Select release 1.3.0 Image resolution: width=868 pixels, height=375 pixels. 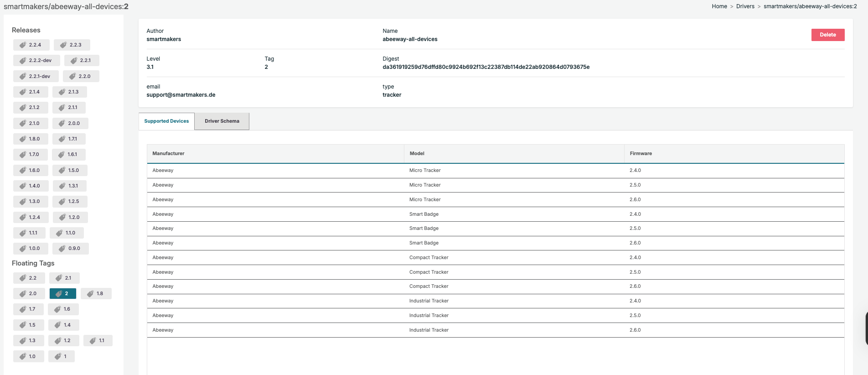[x=31, y=201]
